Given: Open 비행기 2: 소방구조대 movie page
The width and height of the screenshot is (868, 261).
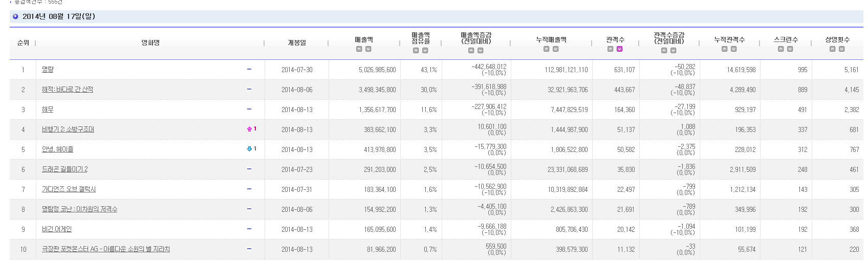Looking at the screenshot, I should (x=68, y=129).
